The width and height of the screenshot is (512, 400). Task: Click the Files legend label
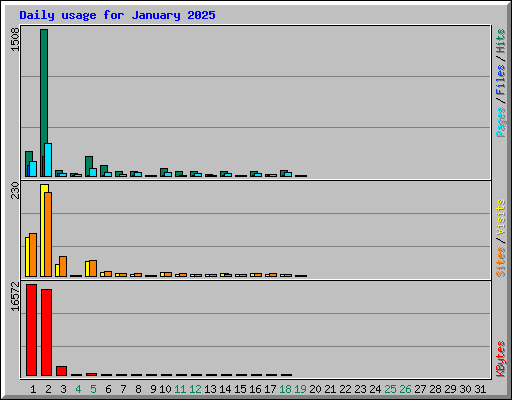pyautogui.click(x=500, y=79)
